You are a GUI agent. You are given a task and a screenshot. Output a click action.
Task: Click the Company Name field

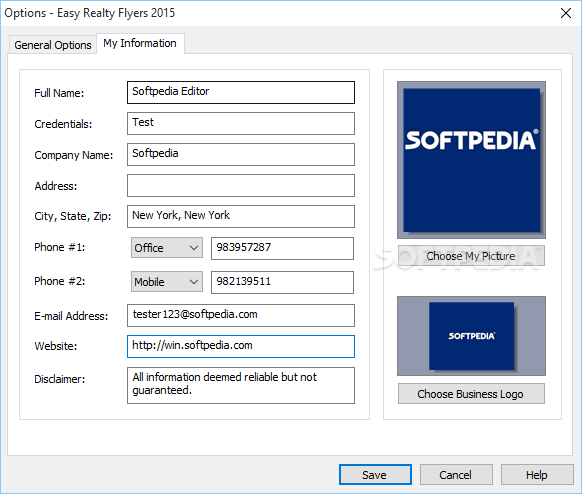[241, 154]
